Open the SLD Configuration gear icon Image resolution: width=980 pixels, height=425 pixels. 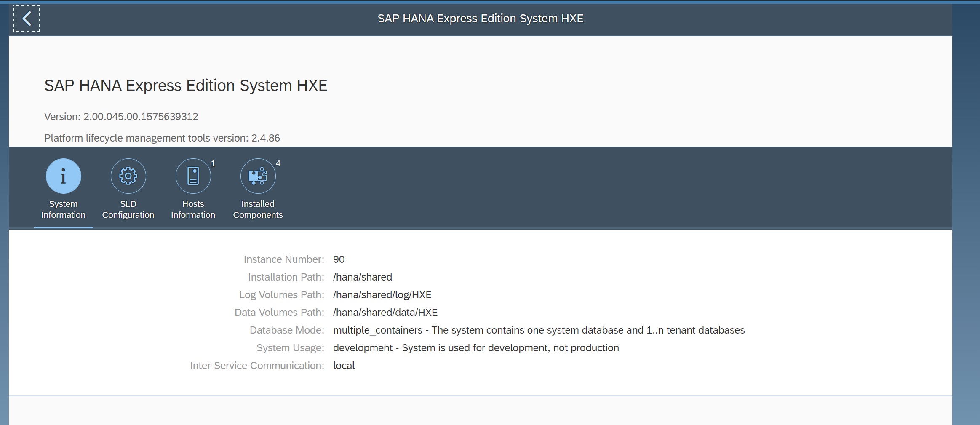click(x=128, y=176)
